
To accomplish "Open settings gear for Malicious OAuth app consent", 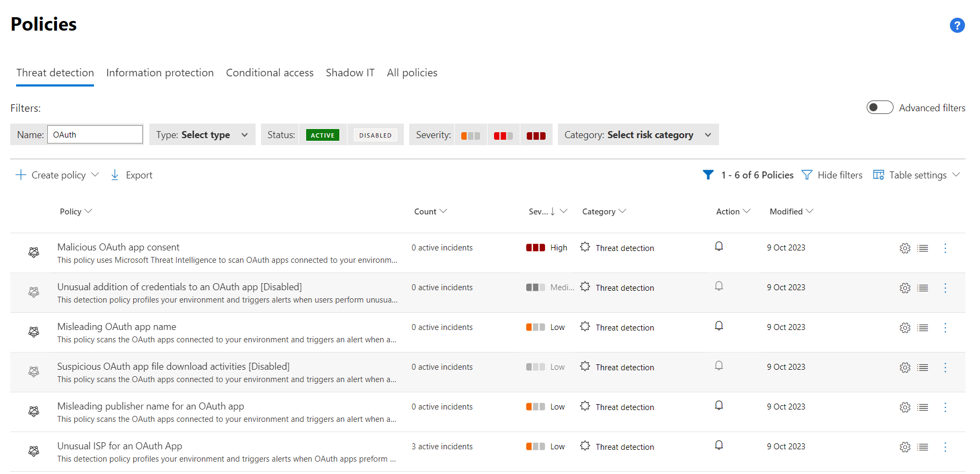I will (x=905, y=248).
